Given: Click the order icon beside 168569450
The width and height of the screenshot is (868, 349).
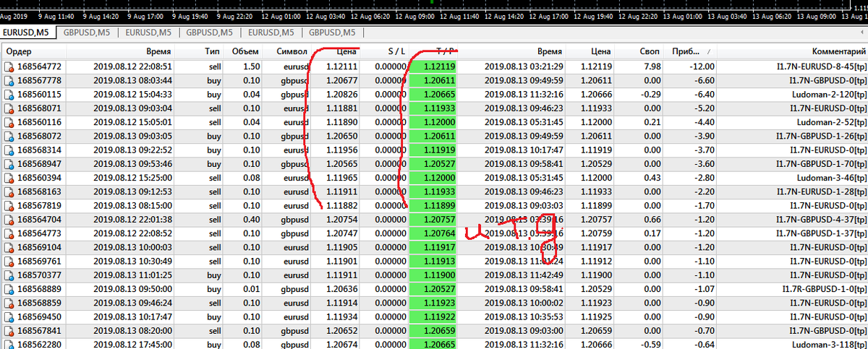Looking at the screenshot, I should [x=9, y=317].
